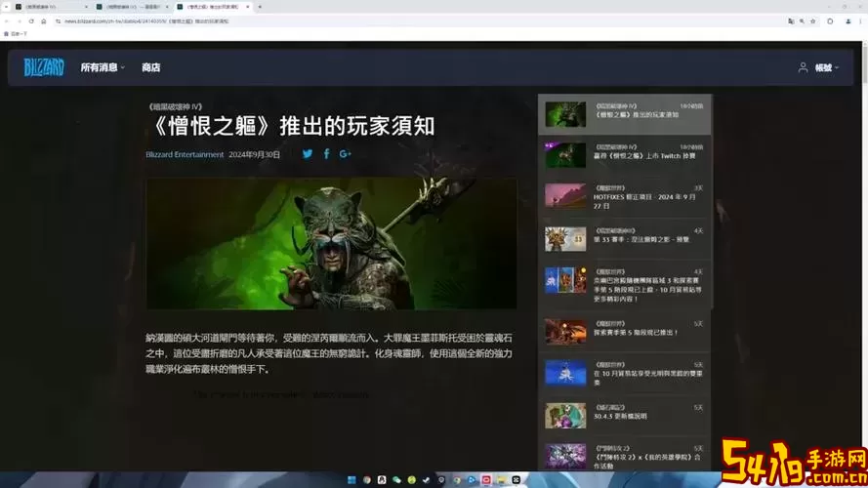
Task: Click the browser reload button
Action: tap(31, 21)
